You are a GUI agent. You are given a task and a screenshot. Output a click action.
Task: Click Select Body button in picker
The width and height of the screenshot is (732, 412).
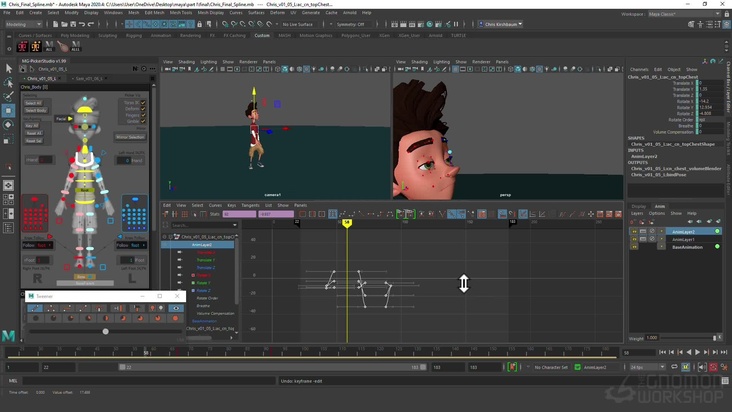pyautogui.click(x=36, y=111)
